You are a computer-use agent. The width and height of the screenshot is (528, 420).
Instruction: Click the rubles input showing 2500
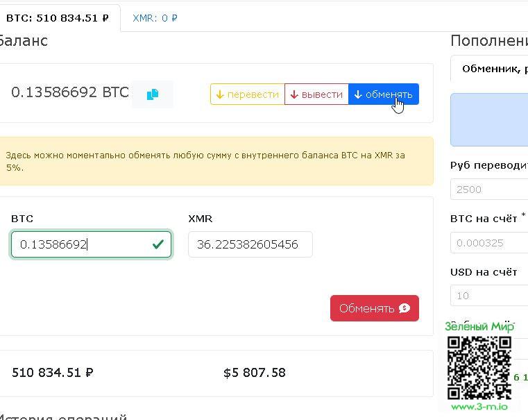click(488, 190)
